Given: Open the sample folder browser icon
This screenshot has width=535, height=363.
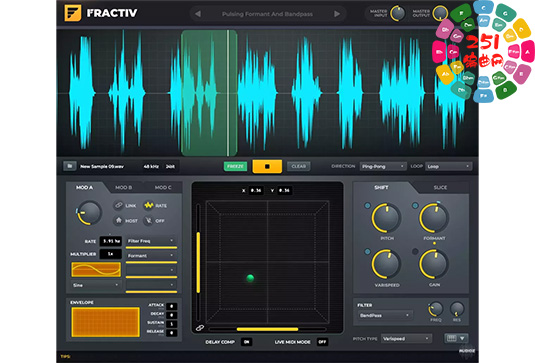Looking at the screenshot, I should point(70,166).
